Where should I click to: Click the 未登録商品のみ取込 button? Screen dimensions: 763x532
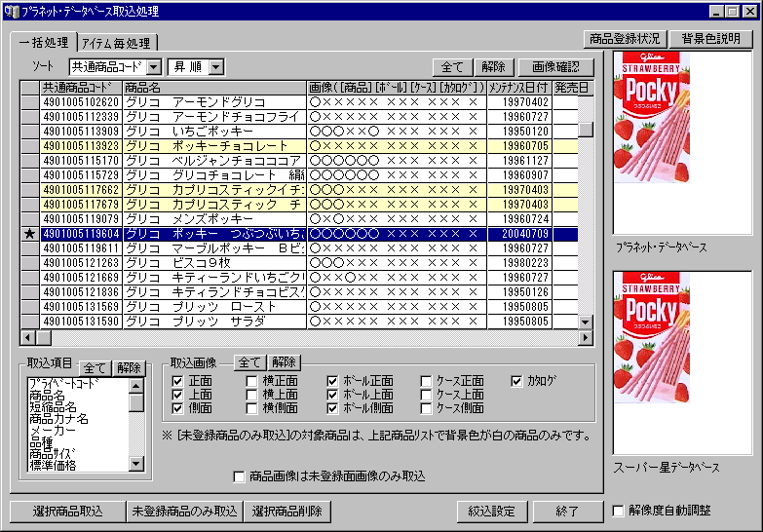tap(184, 512)
